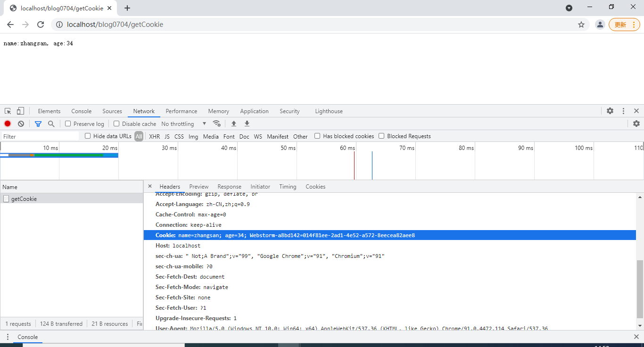Select the getCookie request row
This screenshot has height=347, width=644.
tap(72, 199)
